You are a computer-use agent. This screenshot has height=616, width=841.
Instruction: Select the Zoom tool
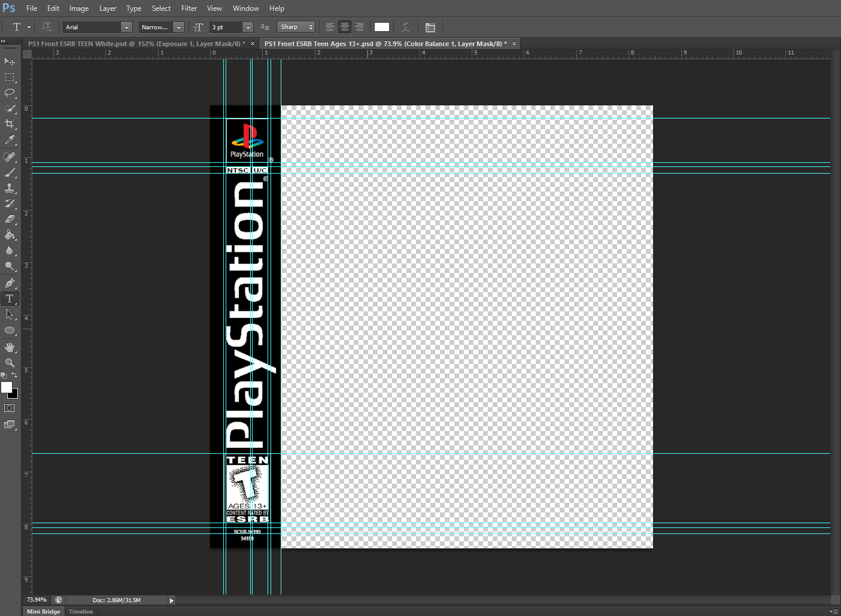click(x=10, y=363)
